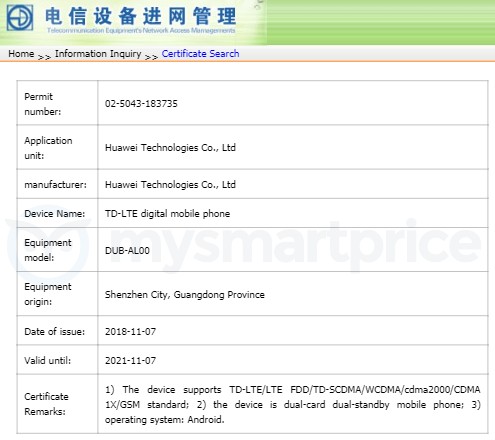This screenshot has height=440, width=495.
Task: Select issue date 2018-11-07
Action: point(130,331)
